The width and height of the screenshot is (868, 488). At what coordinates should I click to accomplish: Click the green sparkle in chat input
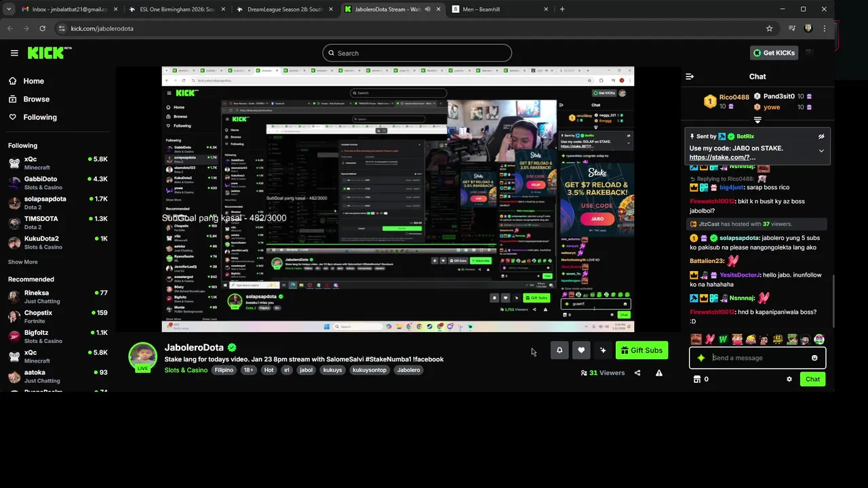[x=701, y=358]
